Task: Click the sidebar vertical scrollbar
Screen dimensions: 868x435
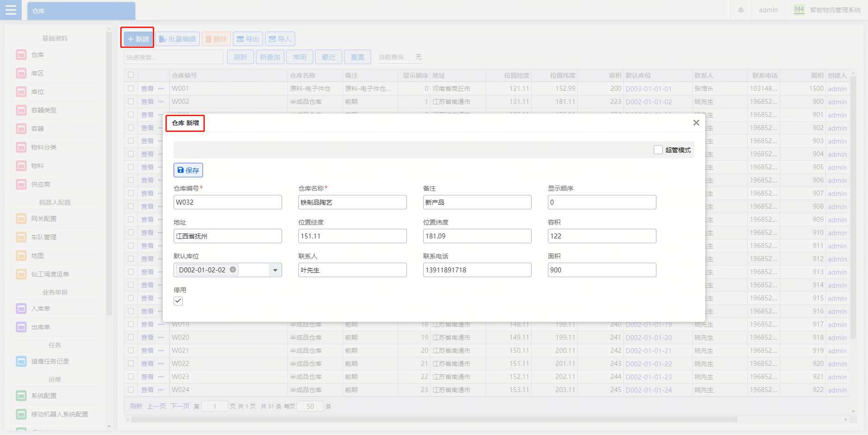Action: (109, 174)
